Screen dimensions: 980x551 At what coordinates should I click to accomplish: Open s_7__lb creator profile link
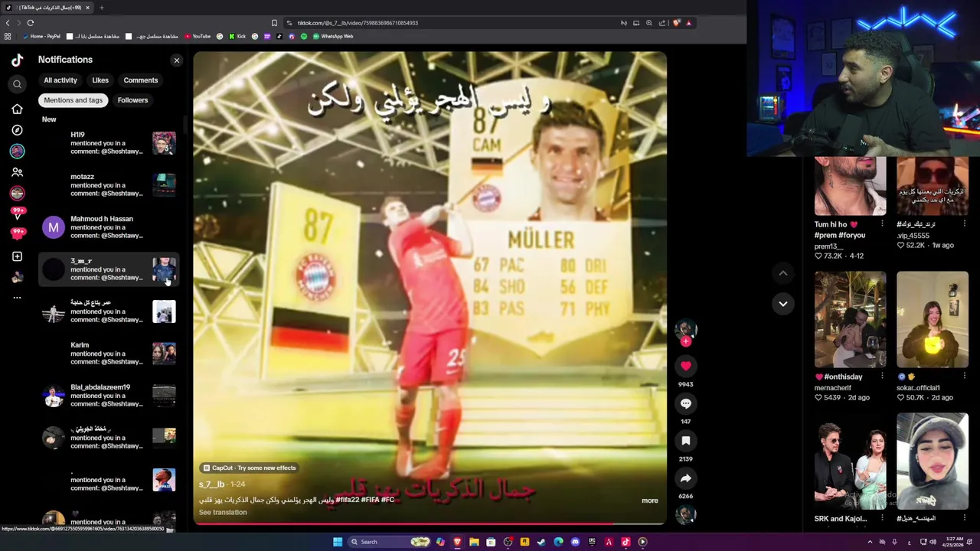(211, 484)
